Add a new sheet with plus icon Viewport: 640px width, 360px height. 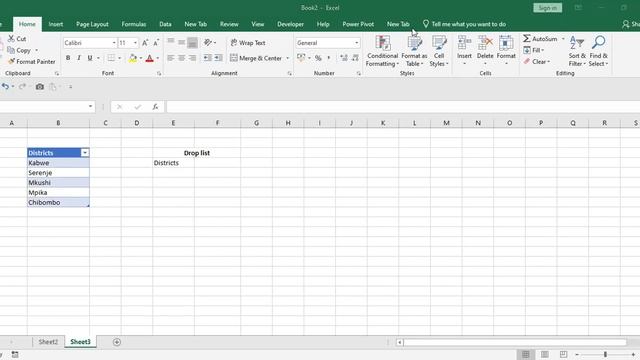(x=117, y=342)
